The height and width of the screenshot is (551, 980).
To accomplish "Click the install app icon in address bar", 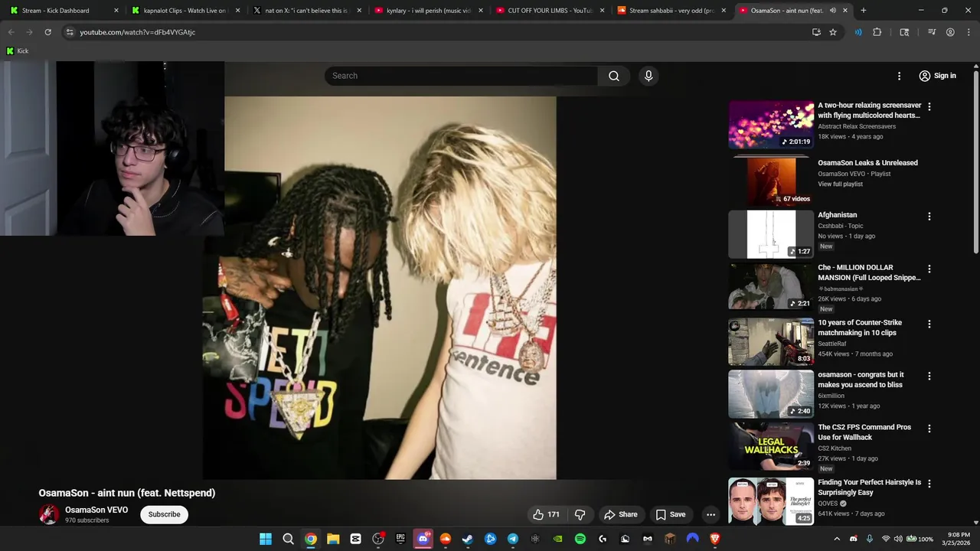I will point(816,32).
